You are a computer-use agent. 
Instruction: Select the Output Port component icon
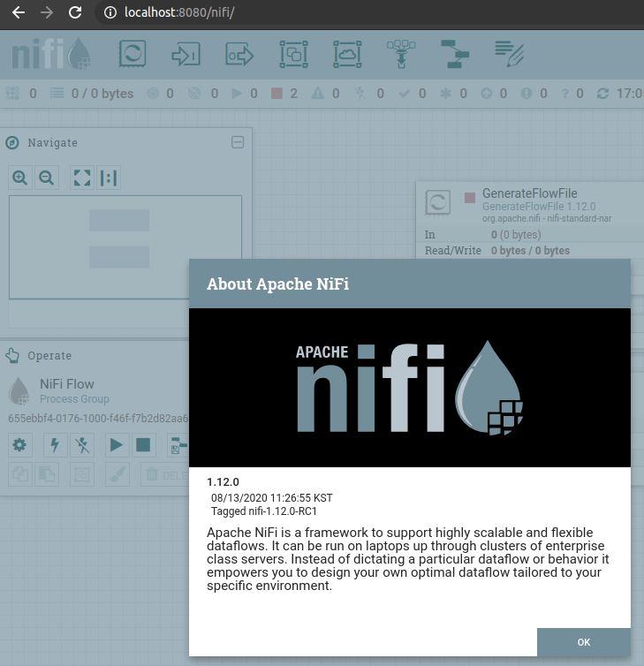tap(239, 54)
